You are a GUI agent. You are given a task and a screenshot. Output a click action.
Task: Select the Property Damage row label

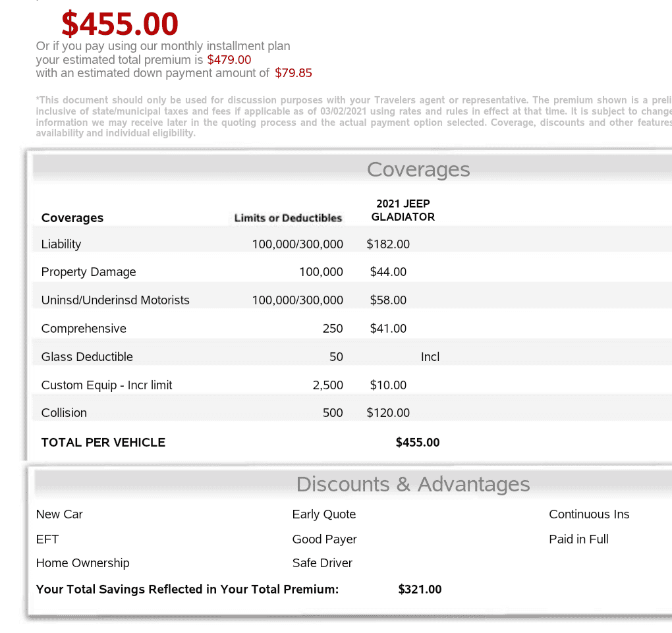(x=88, y=272)
